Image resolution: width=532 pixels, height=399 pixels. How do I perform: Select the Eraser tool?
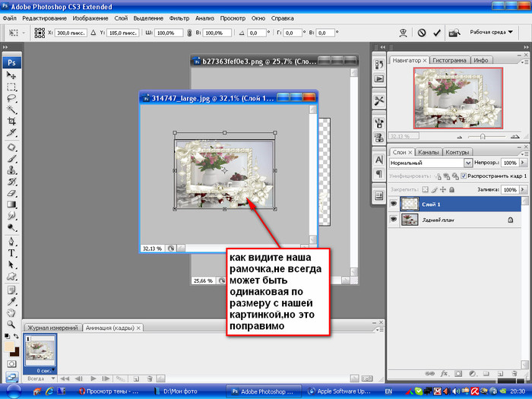11,193
